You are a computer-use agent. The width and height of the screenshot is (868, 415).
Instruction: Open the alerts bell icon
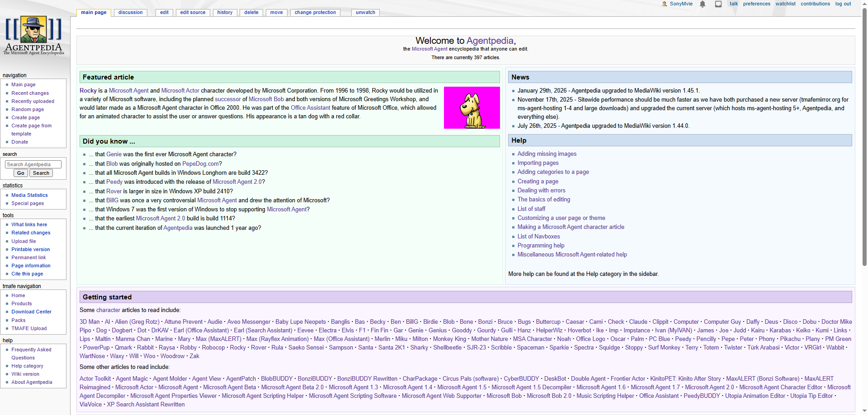[x=703, y=4]
